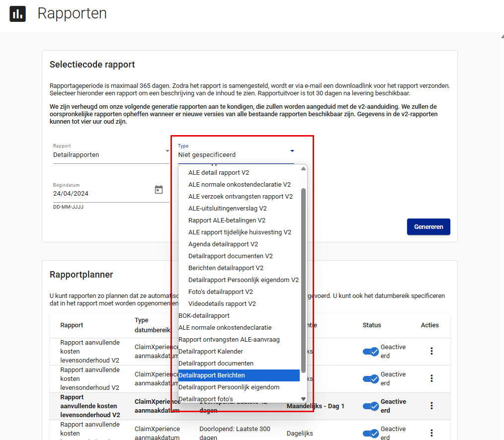
Task: Open actions menu for first planner row
Action: pyautogui.click(x=431, y=351)
